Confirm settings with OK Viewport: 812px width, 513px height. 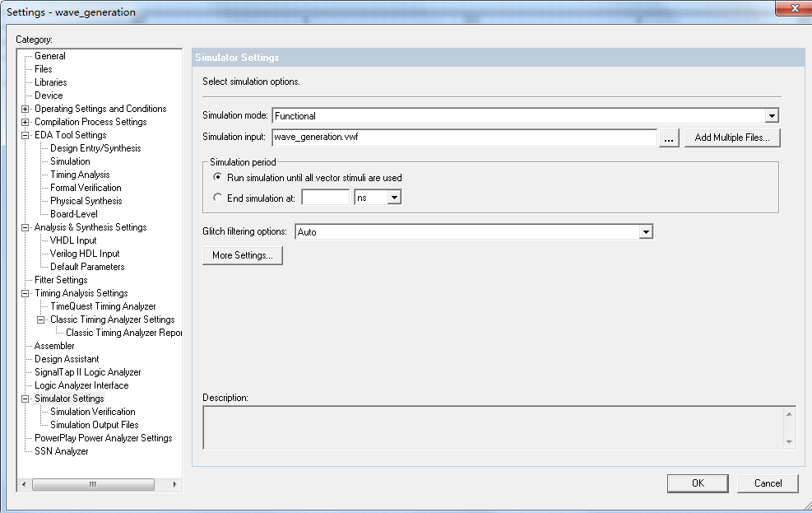(x=698, y=483)
